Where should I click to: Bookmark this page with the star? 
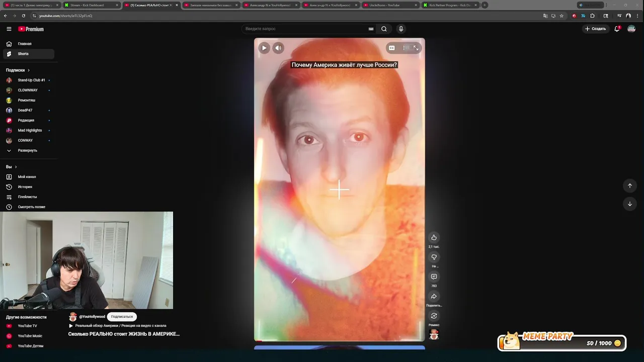pyautogui.click(x=561, y=16)
